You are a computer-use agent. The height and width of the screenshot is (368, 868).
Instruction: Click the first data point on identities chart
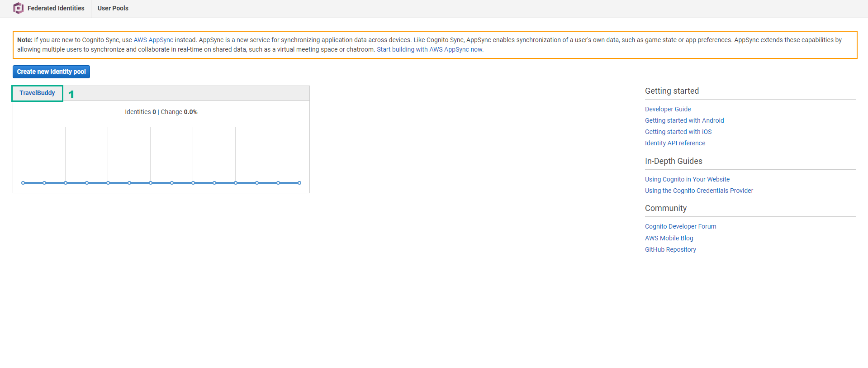pos(23,183)
